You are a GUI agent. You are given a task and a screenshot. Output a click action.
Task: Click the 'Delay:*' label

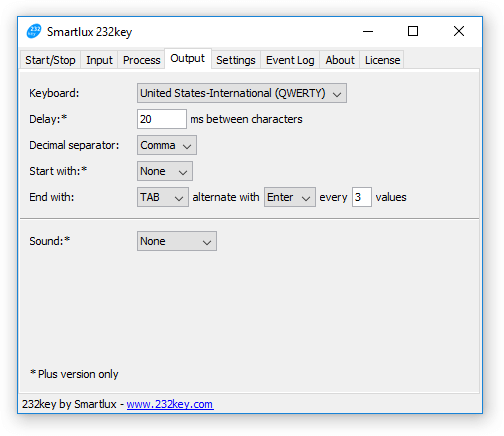pos(48,119)
